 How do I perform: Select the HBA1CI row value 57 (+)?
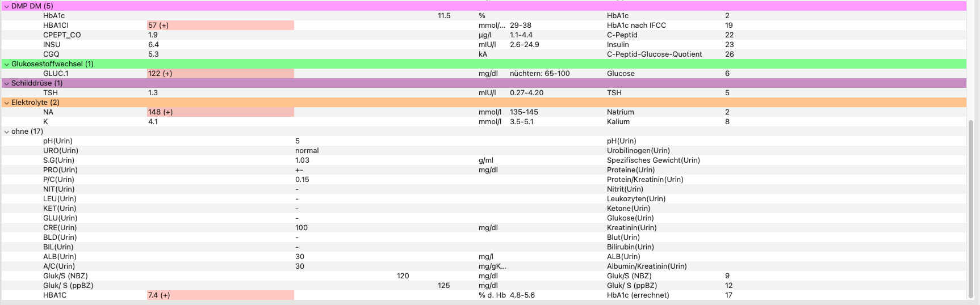(x=220, y=26)
